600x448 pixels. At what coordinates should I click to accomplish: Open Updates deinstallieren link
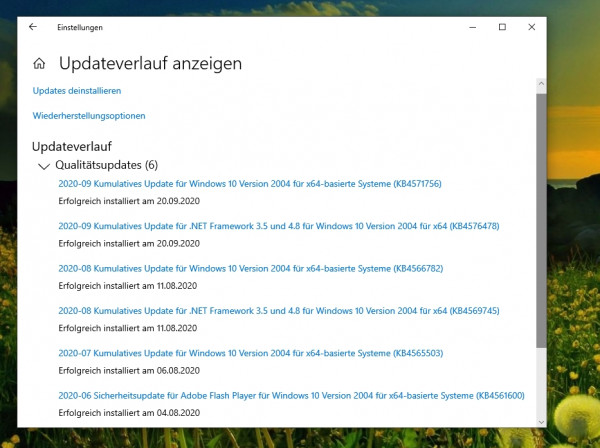point(77,91)
